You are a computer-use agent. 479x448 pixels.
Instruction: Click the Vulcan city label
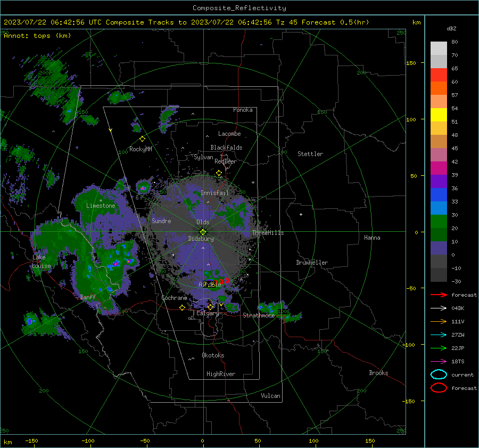coord(270,396)
